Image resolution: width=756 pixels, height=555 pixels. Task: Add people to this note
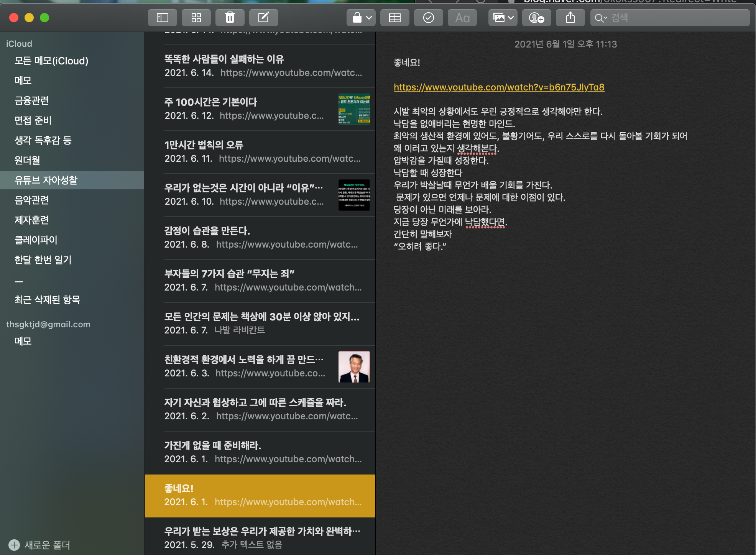[x=536, y=18]
